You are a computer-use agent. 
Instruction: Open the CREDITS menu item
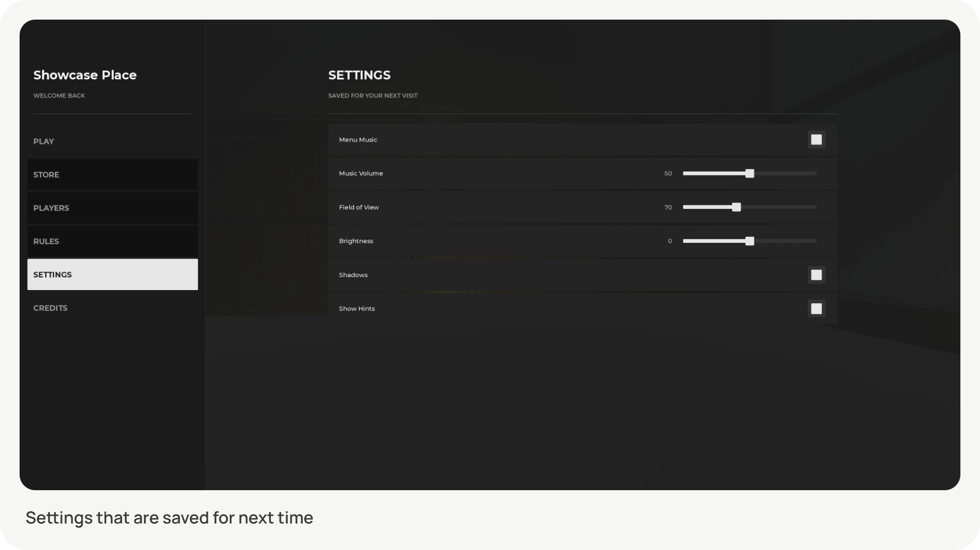click(113, 308)
